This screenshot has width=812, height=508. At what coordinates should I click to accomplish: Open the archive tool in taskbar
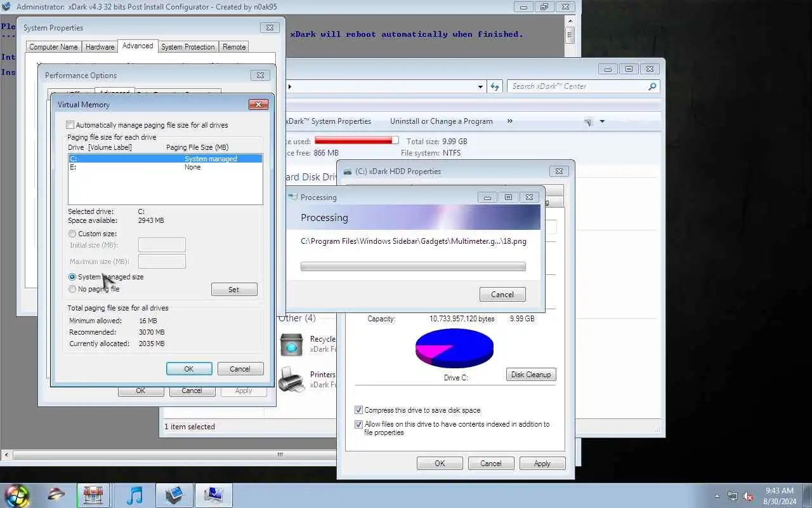click(93, 495)
